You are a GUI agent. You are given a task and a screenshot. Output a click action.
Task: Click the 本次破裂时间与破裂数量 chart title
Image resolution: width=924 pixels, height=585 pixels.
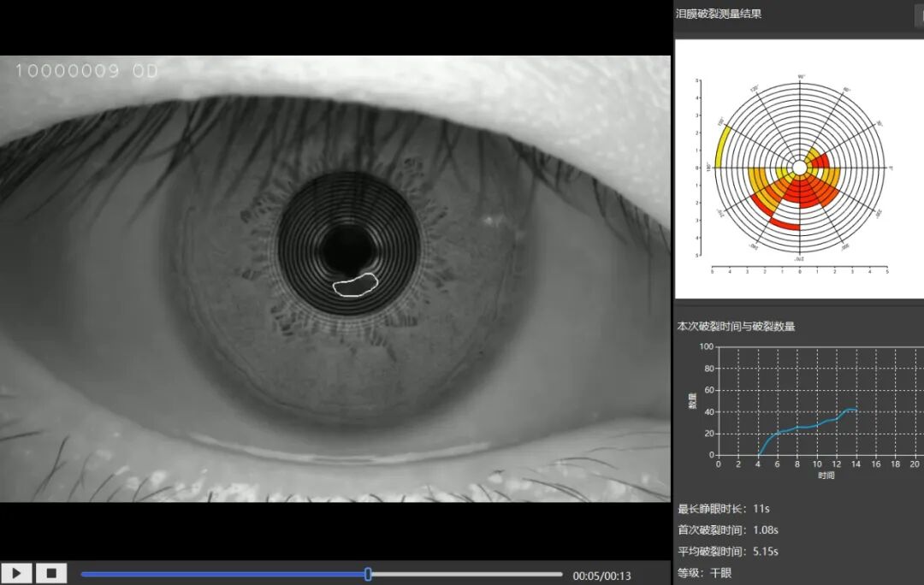[736, 326]
